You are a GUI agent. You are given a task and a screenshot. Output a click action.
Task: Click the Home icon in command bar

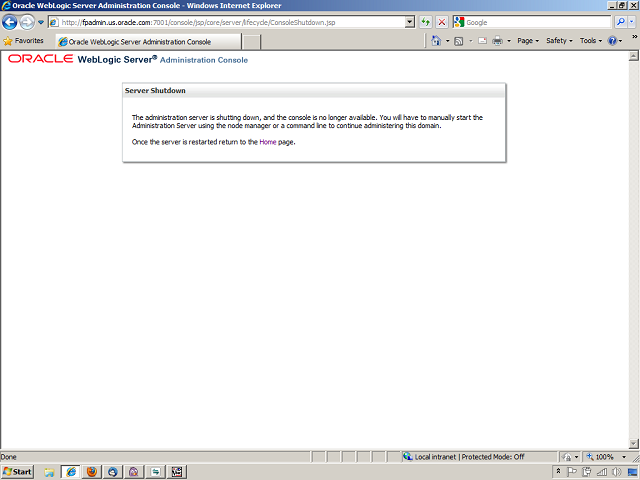[x=437, y=41]
